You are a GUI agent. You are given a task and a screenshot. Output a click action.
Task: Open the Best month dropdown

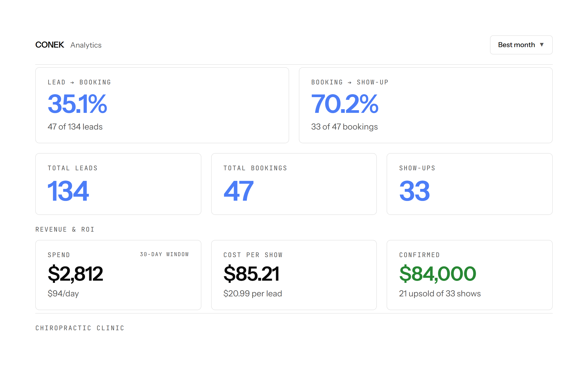pyautogui.click(x=521, y=45)
